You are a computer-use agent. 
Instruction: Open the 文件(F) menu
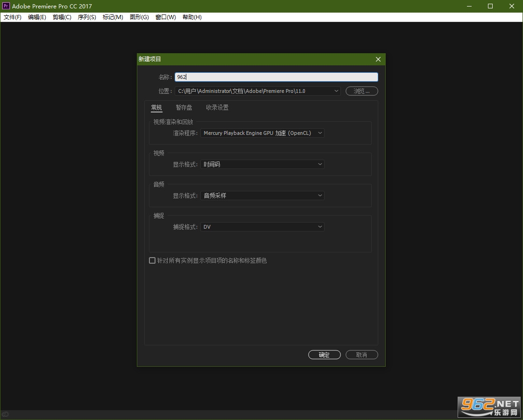point(12,17)
